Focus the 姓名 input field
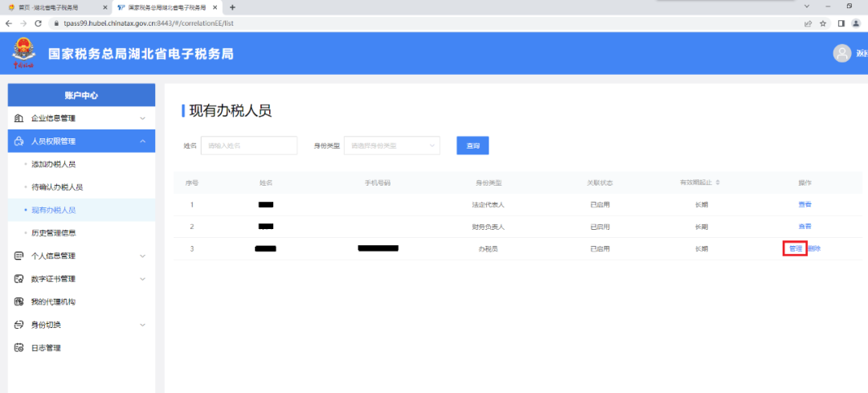Viewport: 868px width, 393px height. [x=249, y=145]
